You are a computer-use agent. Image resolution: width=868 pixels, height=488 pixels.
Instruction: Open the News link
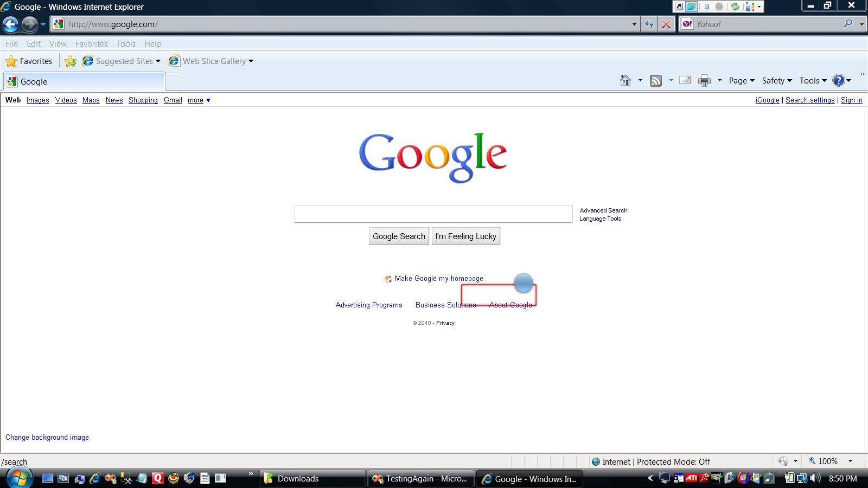(114, 100)
